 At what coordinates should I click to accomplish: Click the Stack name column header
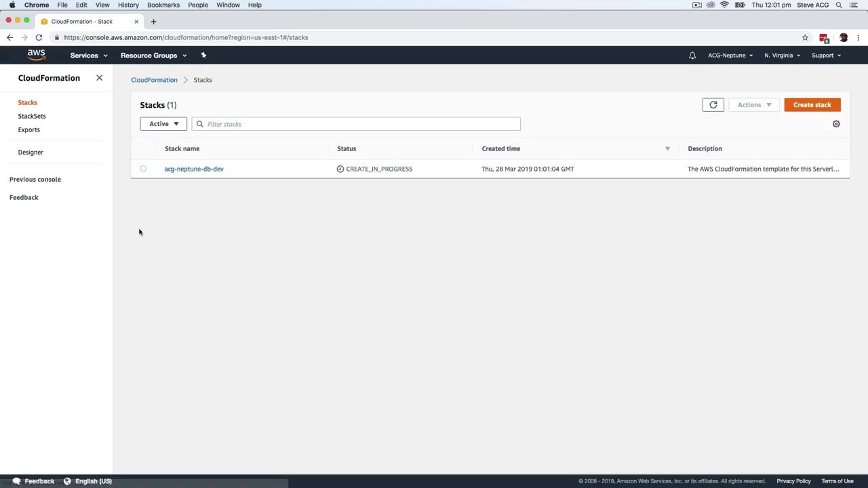[x=182, y=148]
